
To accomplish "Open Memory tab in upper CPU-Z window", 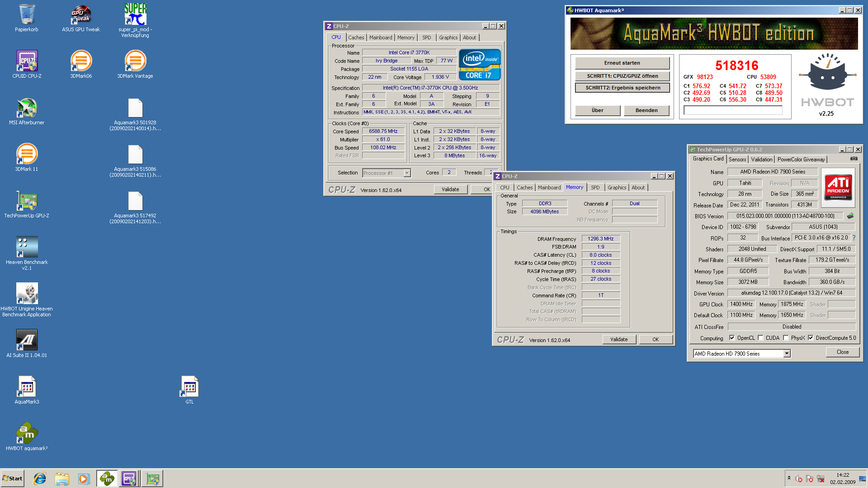I will (406, 38).
